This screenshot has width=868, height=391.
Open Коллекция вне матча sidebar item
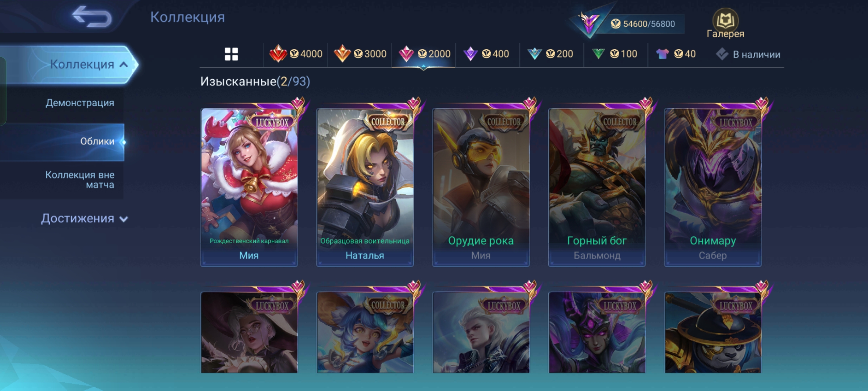pyautogui.click(x=80, y=180)
